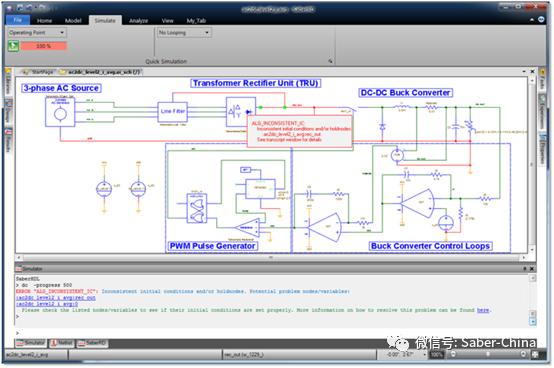Open the Design side panel
554x368 pixels.
pyautogui.click(x=8, y=112)
